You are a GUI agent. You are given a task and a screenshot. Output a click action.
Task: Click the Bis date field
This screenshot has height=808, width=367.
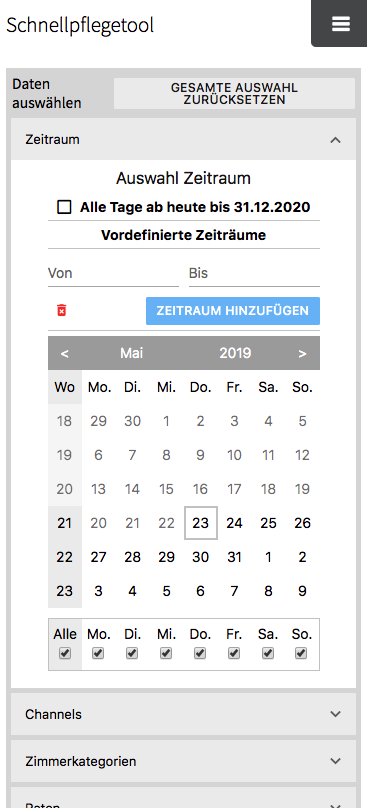[255, 273]
